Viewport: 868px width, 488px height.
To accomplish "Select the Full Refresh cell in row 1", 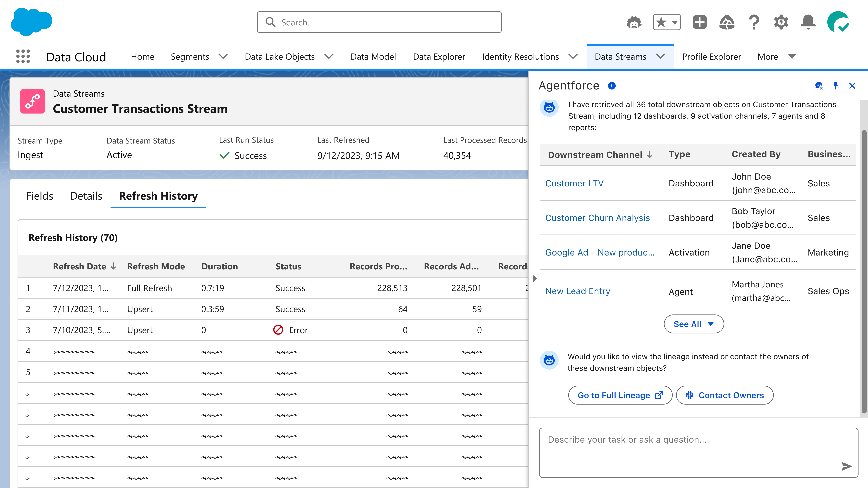I will click(149, 288).
